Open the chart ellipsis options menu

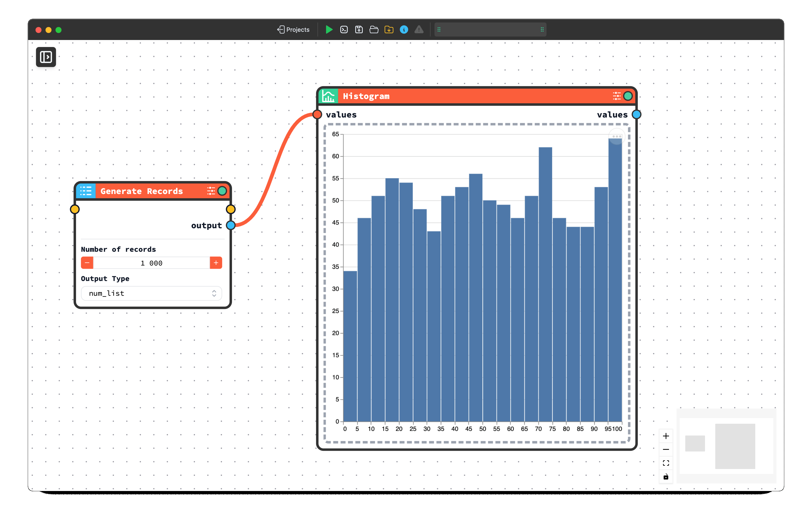(617, 136)
